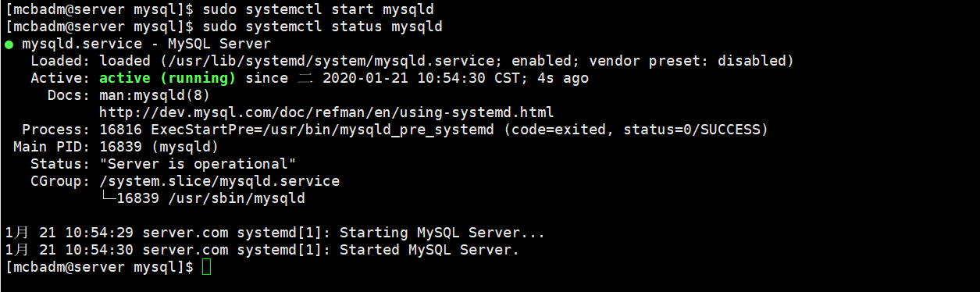Viewport: 980px width, 292px height.
Task: Click the mysqld.service unit file path
Action: 331,61
